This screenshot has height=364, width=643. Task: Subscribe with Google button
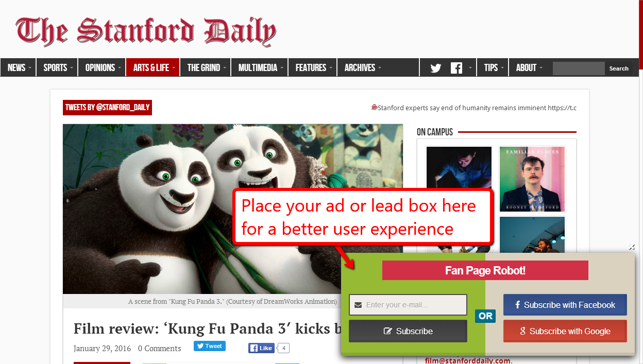tap(565, 331)
